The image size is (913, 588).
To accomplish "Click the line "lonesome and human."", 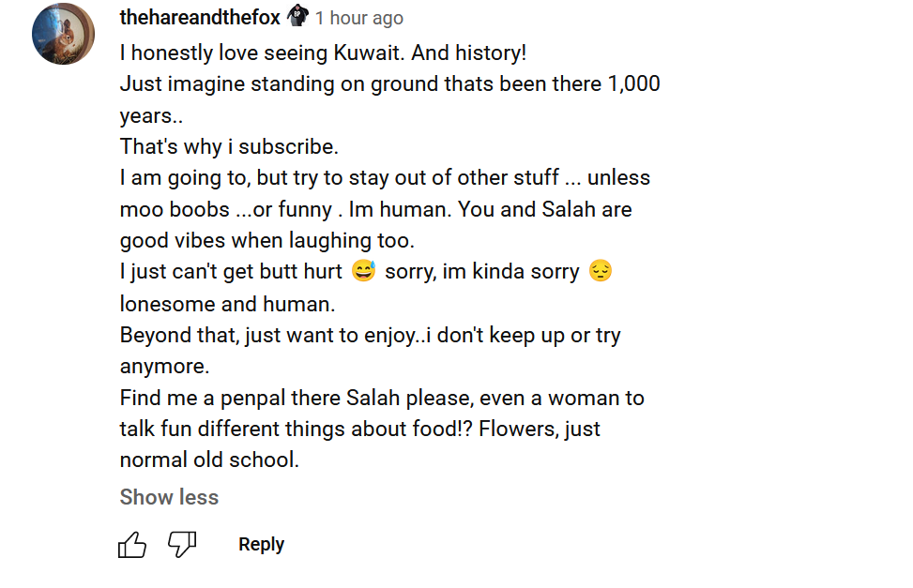I will coord(228,304).
